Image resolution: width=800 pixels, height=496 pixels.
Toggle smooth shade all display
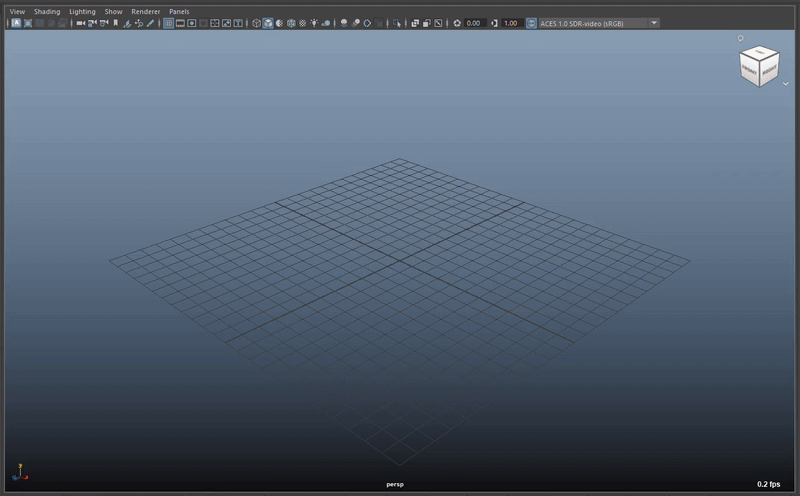coord(268,23)
